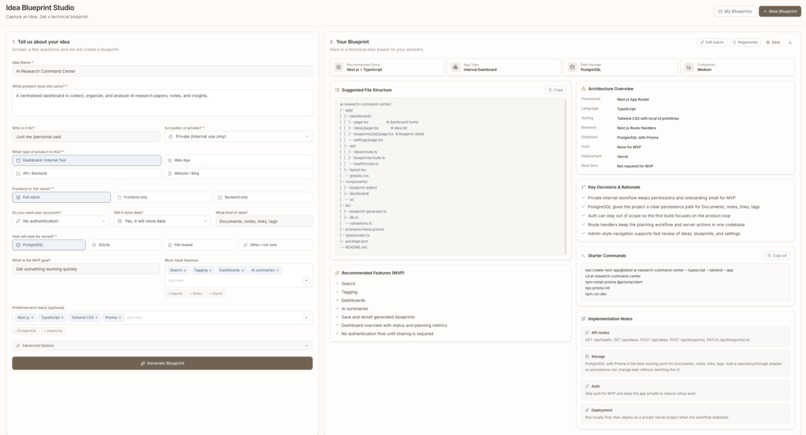The image size is (806, 435).
Task: Add the PostgreSQL suggested stack chip
Action: [x=26, y=331]
